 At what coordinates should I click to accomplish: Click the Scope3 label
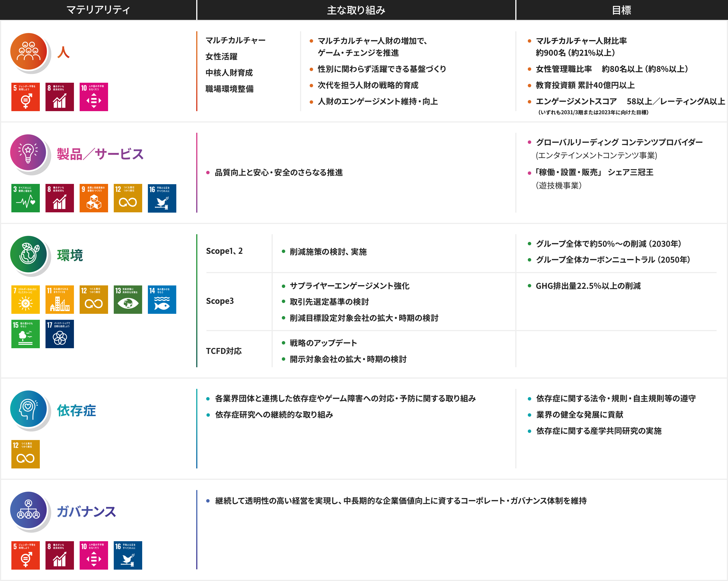coord(220,301)
